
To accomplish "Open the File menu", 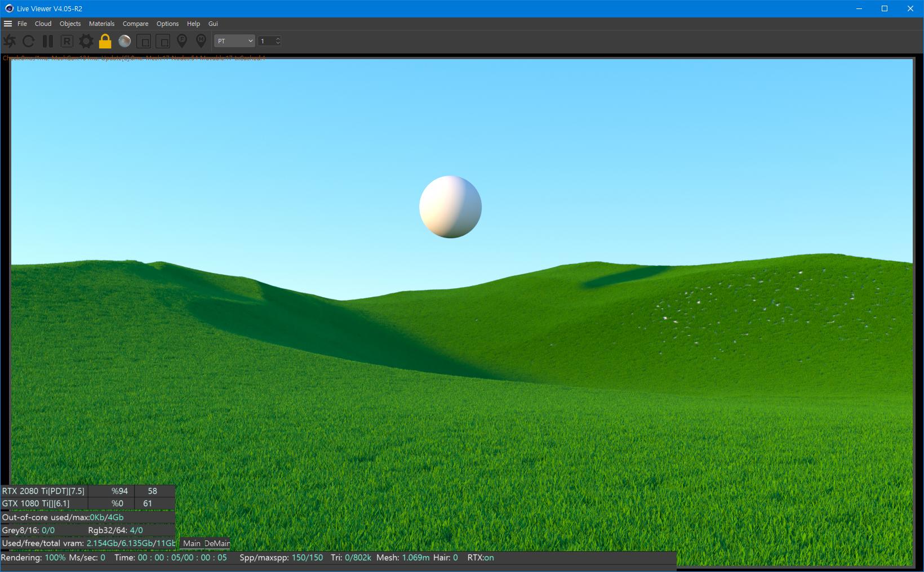I will (22, 24).
